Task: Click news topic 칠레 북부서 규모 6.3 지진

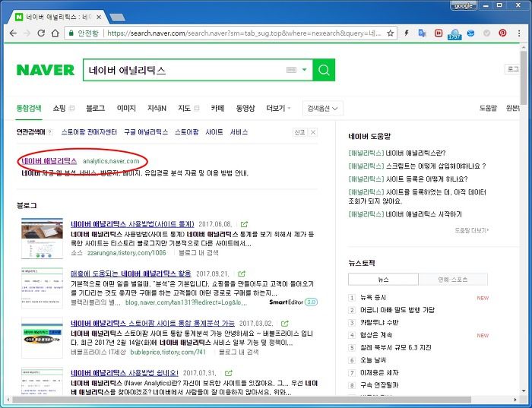Action: 396,347
